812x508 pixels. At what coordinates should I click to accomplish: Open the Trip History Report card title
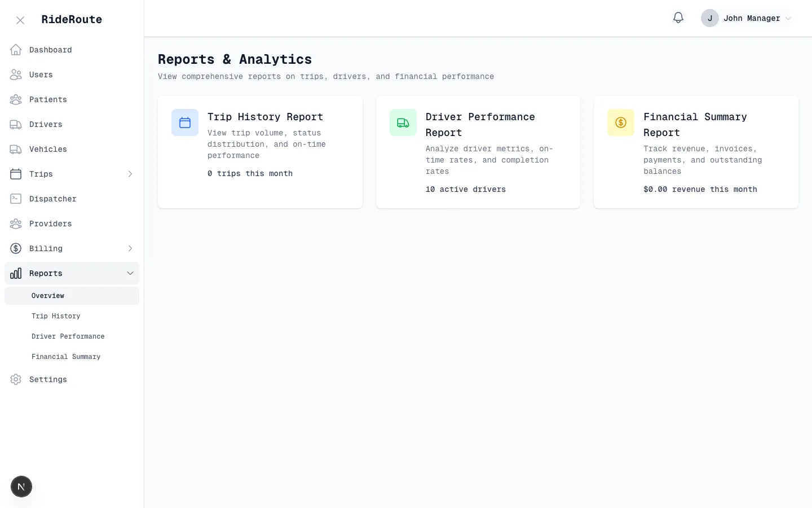[265, 117]
